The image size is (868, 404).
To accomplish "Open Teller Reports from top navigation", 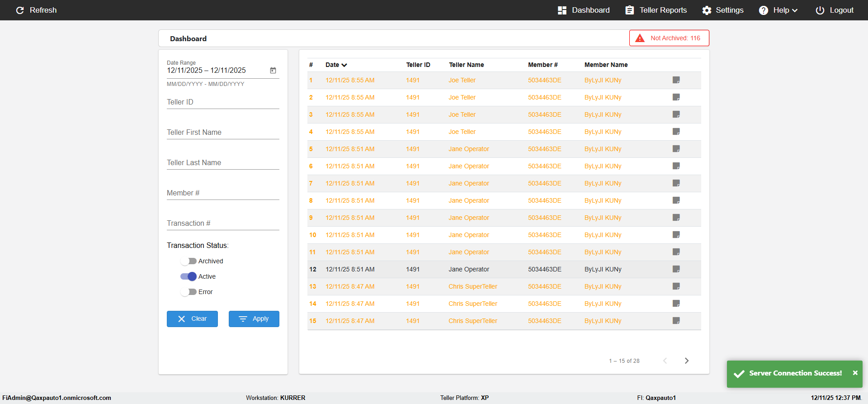I will point(656,10).
